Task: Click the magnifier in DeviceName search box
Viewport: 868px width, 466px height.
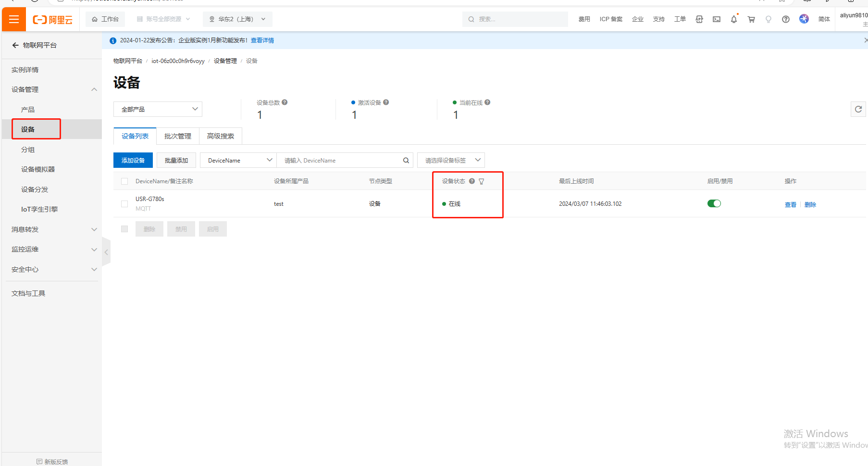Action: pyautogui.click(x=406, y=161)
